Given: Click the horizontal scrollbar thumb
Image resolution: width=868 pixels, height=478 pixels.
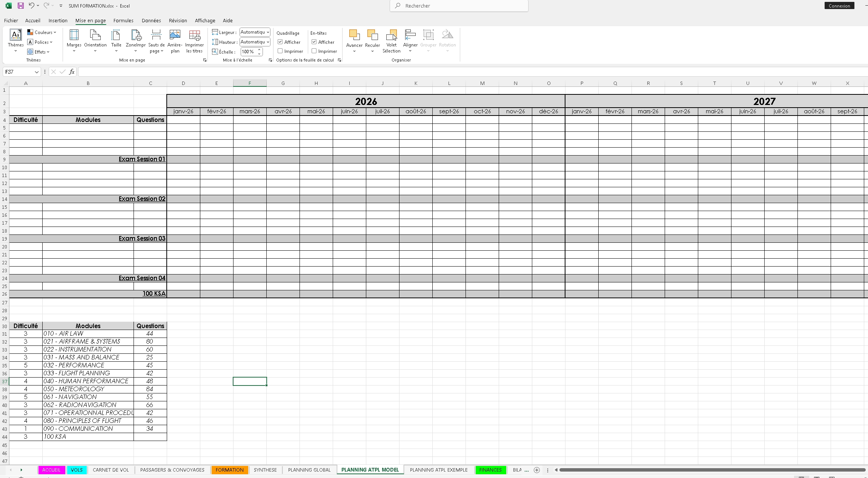Looking at the screenshot, I should (x=712, y=470).
